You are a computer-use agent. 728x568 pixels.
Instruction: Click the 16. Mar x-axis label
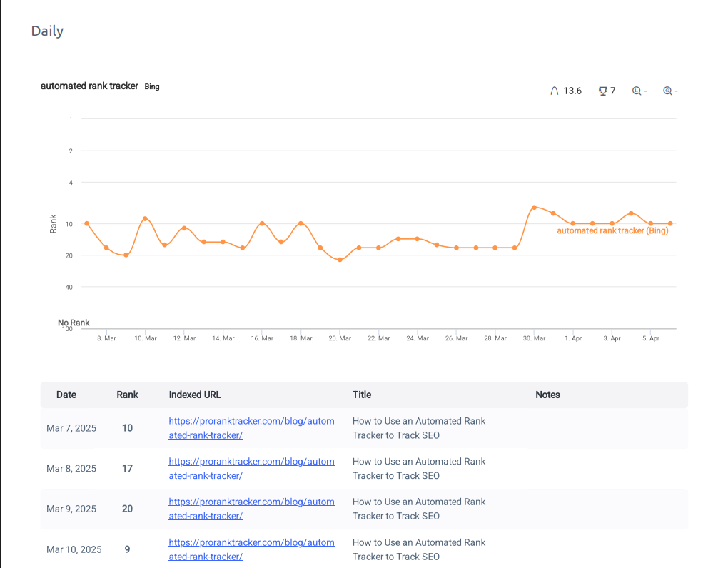click(262, 338)
